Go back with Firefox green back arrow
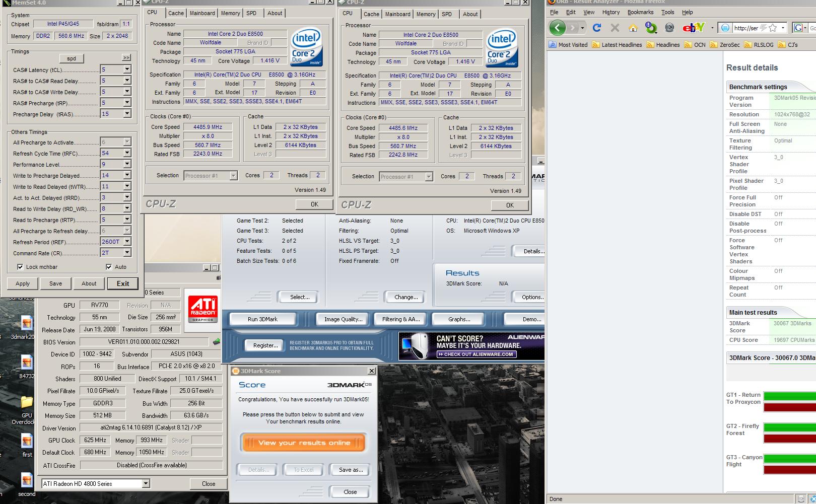Image resolution: width=816 pixels, height=504 pixels. [x=557, y=28]
